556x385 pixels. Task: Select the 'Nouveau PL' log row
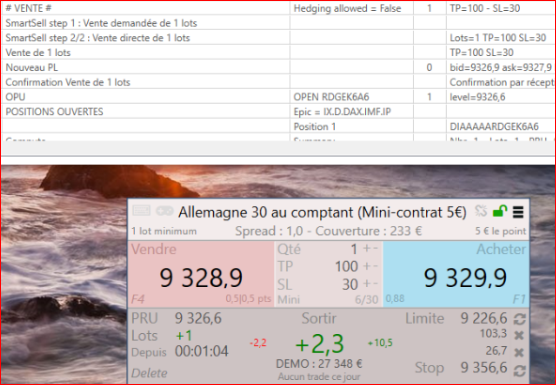(145, 67)
